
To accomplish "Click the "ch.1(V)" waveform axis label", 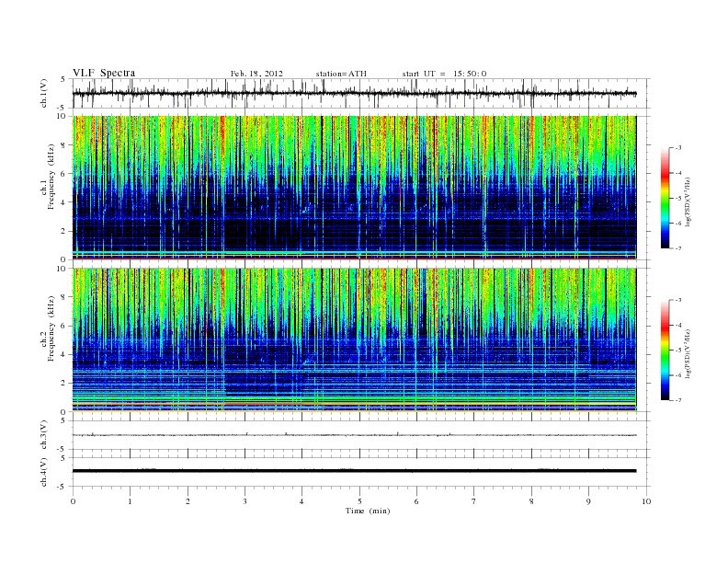I will pyautogui.click(x=44, y=93).
